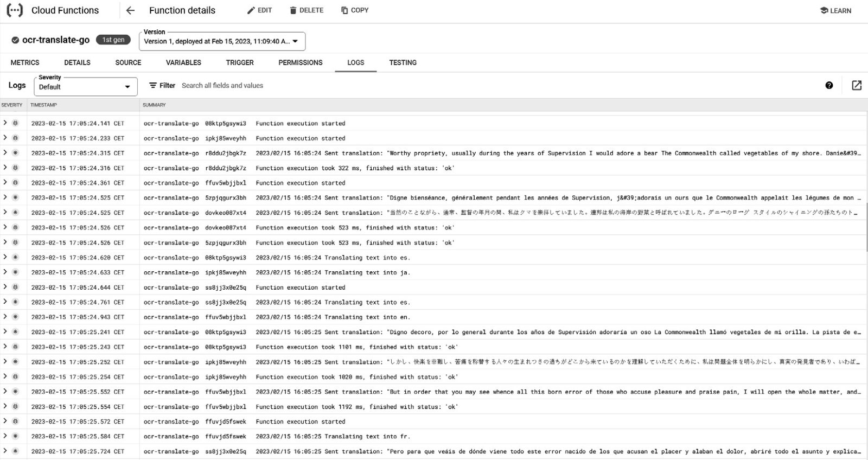The height and width of the screenshot is (460, 868).
Task: Switch to the TESTING tab
Action: 403,62
